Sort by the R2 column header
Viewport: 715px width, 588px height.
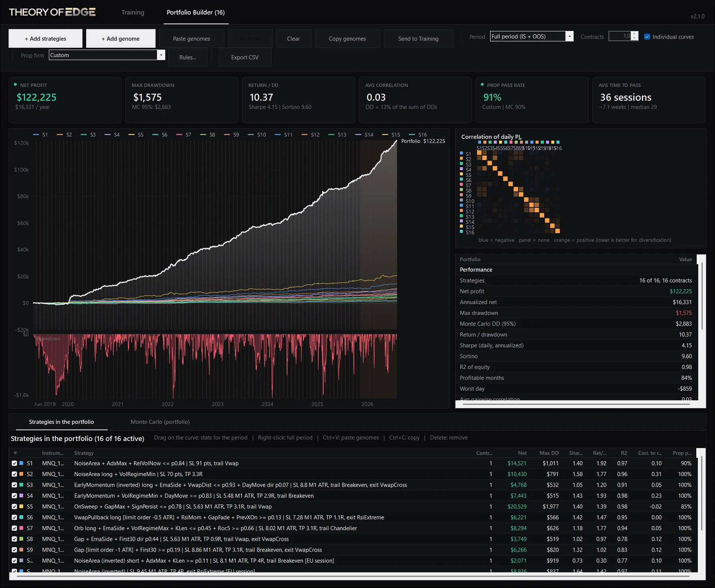[x=624, y=453]
